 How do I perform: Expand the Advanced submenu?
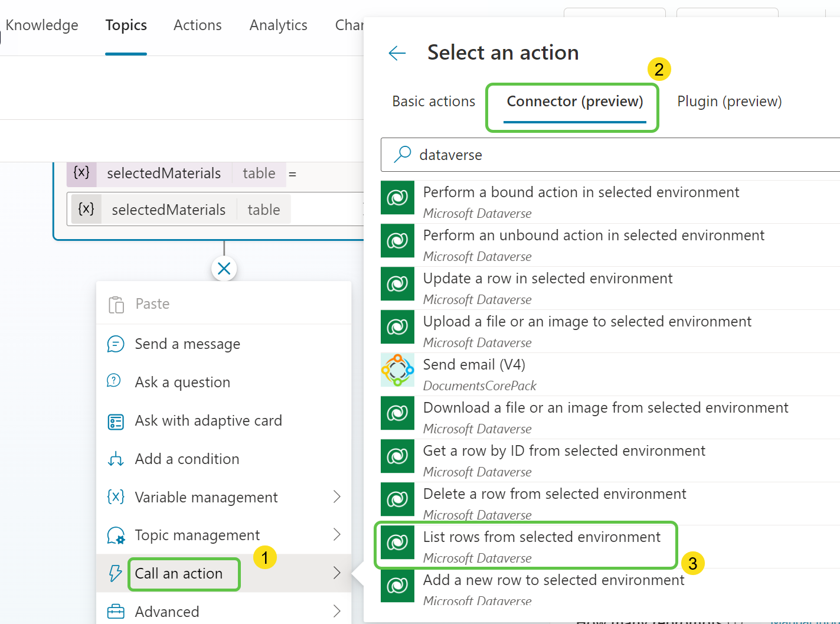click(x=338, y=611)
